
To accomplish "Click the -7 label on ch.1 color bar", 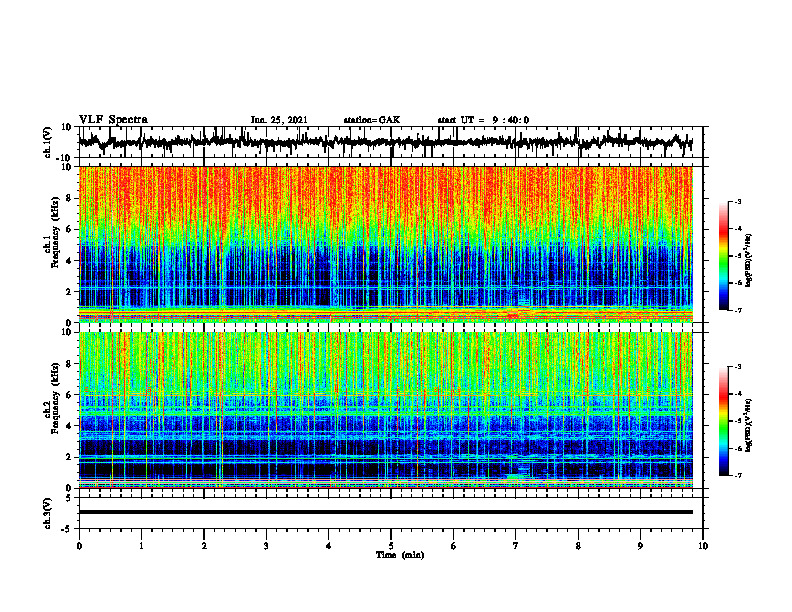I will point(738,310).
